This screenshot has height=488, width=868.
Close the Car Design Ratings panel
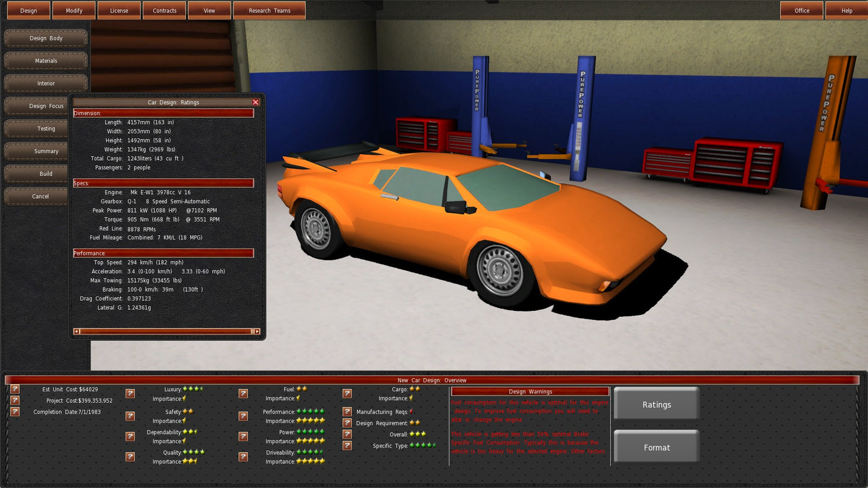coord(255,103)
